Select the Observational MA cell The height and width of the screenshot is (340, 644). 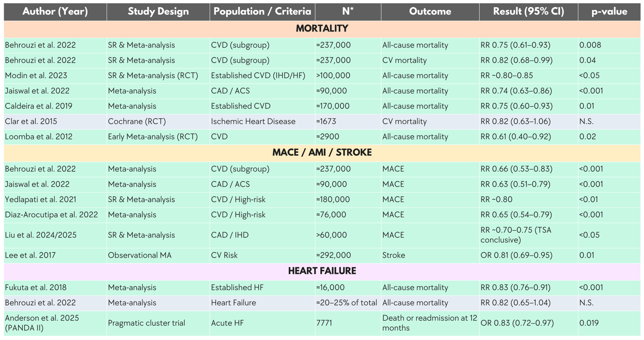point(158,255)
